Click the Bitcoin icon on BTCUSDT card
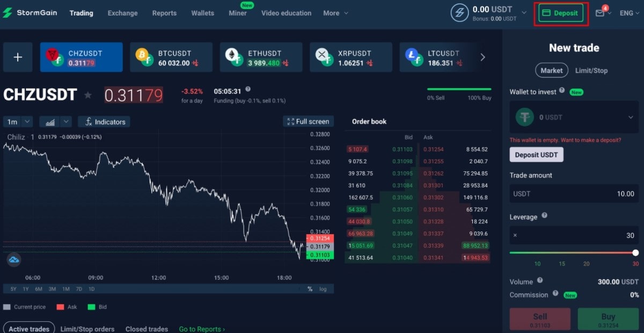The width and height of the screenshot is (644, 333). coord(144,57)
